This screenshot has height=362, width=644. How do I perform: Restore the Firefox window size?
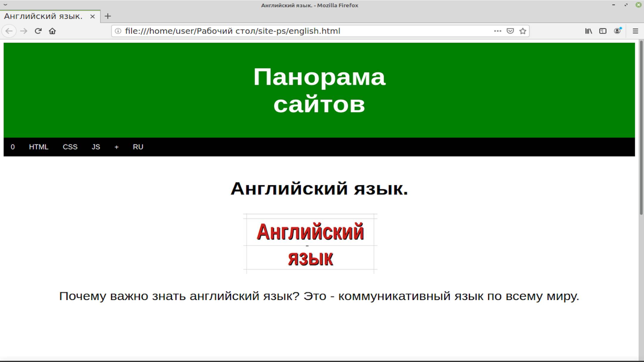626,5
